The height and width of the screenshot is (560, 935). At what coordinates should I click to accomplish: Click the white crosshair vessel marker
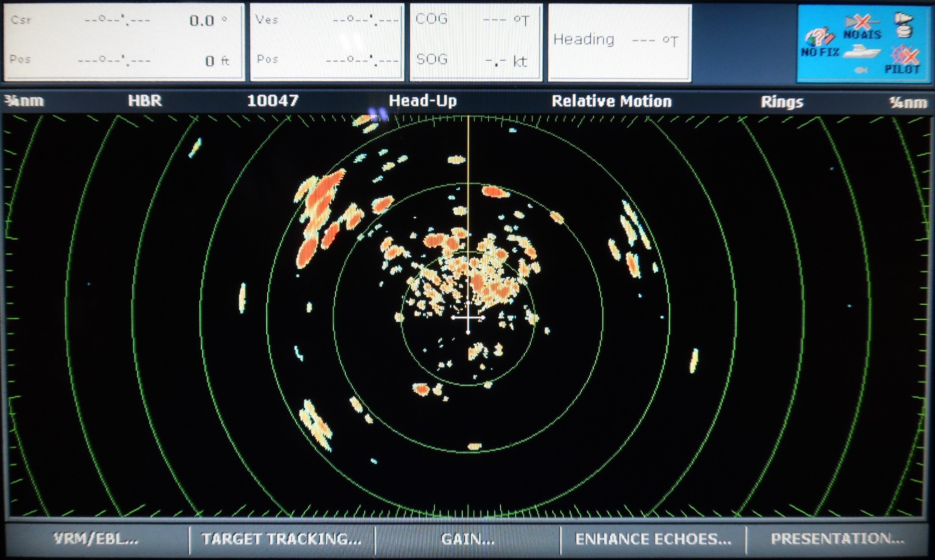tap(468, 317)
